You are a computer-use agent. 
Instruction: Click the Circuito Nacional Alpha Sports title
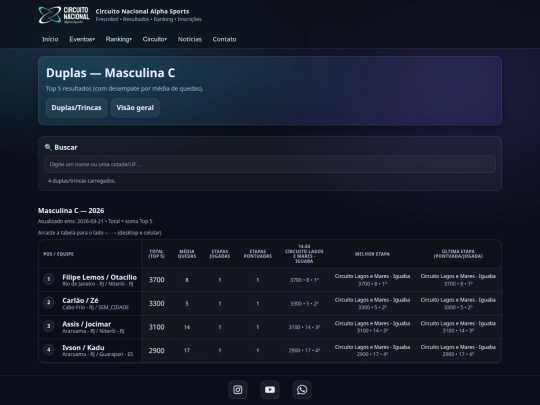pos(142,11)
